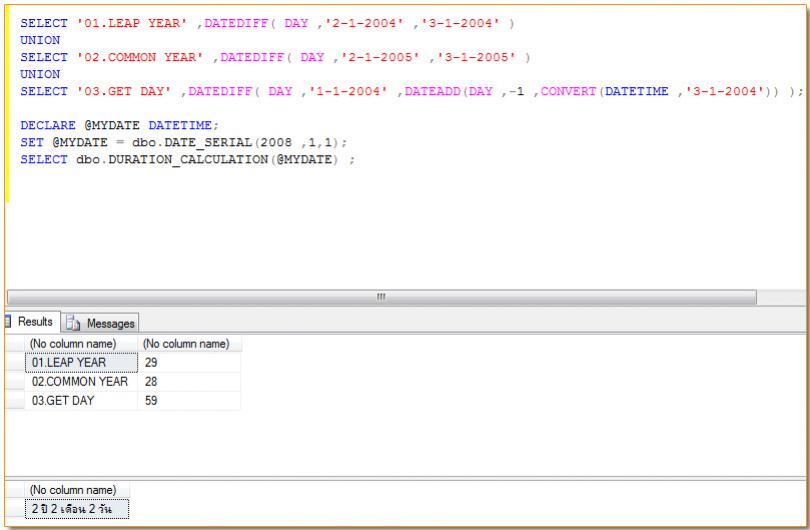
Task: Open the Messages tab
Action: (101, 323)
